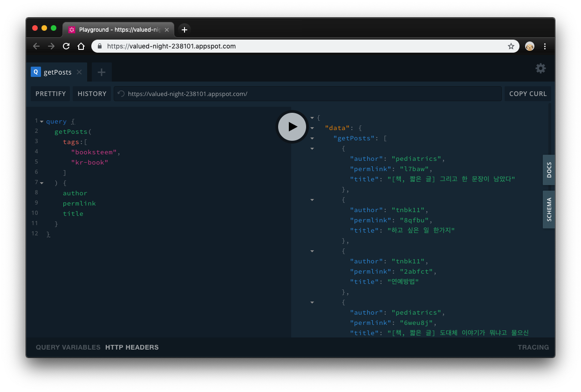Add a new query tab
This screenshot has height=392, width=581.
(102, 72)
